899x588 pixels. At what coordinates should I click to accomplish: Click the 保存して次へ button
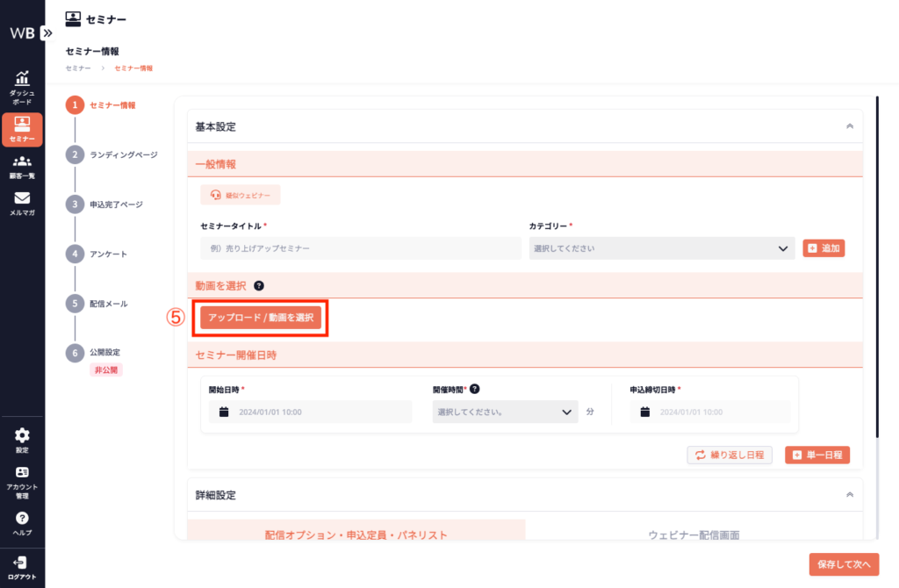pyautogui.click(x=844, y=564)
